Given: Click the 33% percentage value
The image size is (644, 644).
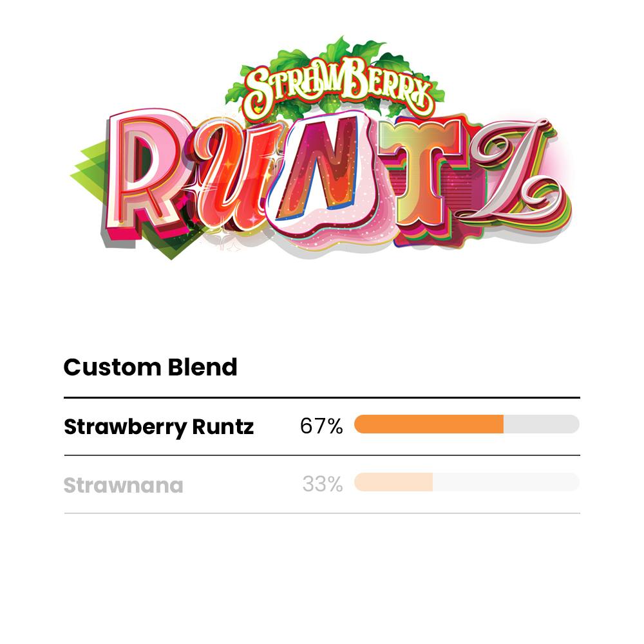Looking at the screenshot, I should [322, 484].
